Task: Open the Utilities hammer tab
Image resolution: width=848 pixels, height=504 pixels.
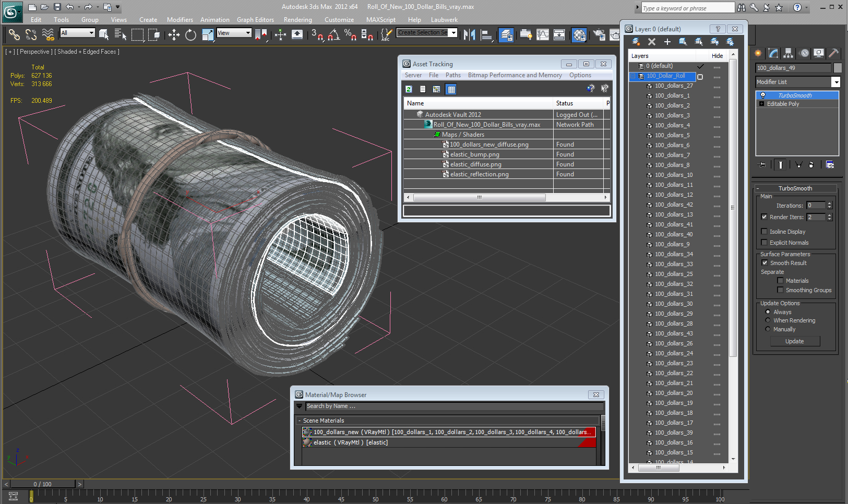Action: (x=833, y=53)
